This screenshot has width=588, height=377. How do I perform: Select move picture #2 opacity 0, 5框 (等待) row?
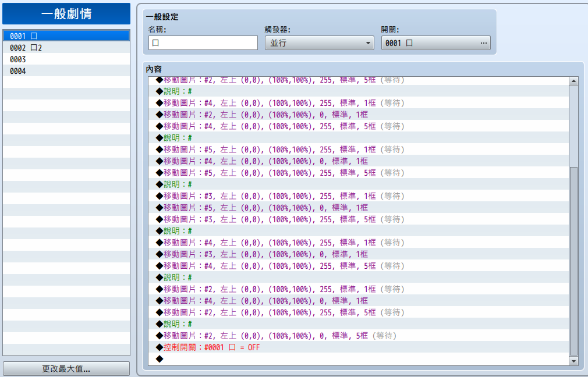[x=359, y=336]
